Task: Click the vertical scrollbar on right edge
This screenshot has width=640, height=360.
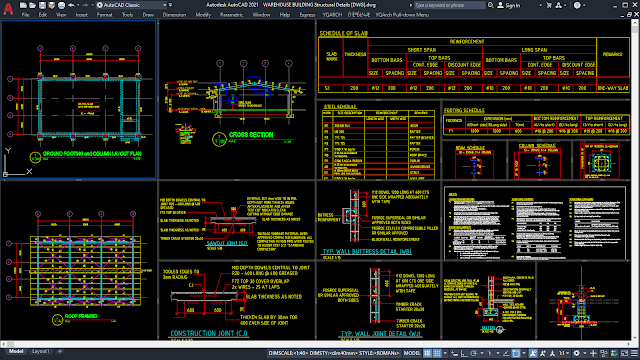Action: [x=635, y=180]
